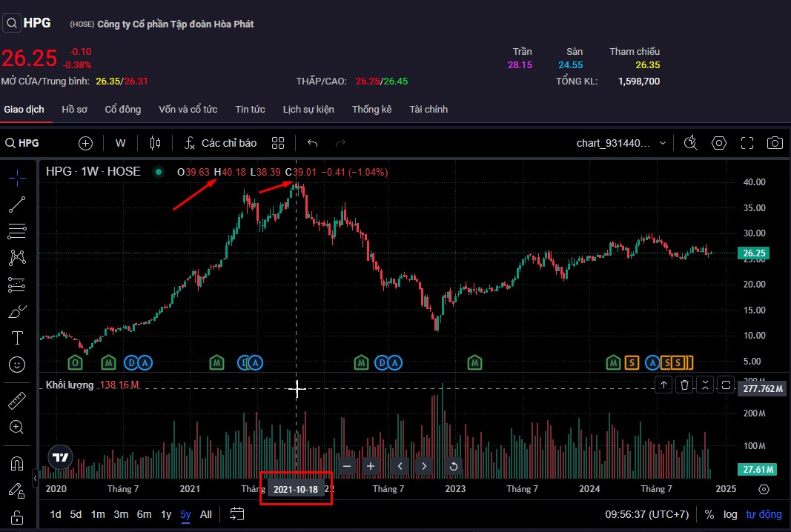The height and width of the screenshot is (532, 791).
Task: Zoom in the chart with the plus button
Action: (x=370, y=466)
